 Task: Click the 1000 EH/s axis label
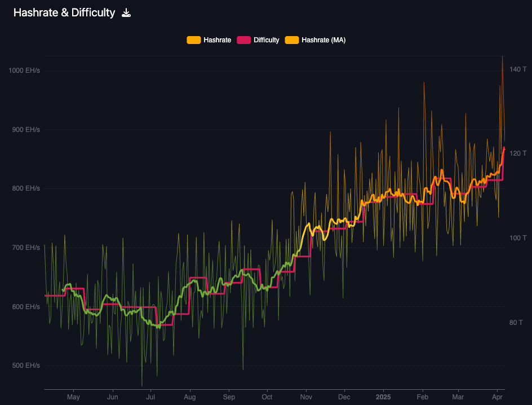click(24, 71)
